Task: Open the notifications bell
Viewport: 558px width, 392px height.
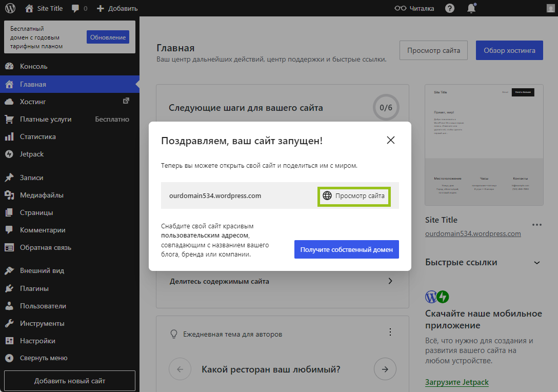Action: click(x=471, y=8)
